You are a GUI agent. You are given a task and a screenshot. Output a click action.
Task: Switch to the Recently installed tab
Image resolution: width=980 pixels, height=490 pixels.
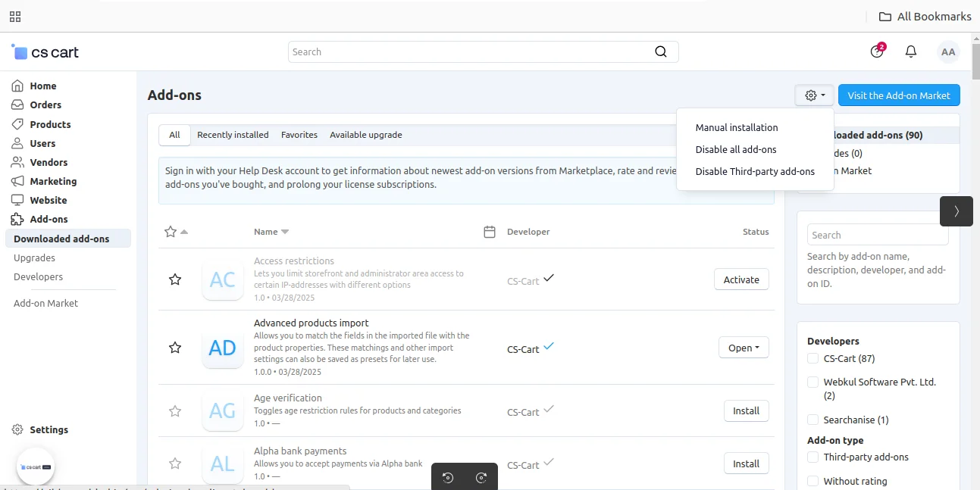233,135
